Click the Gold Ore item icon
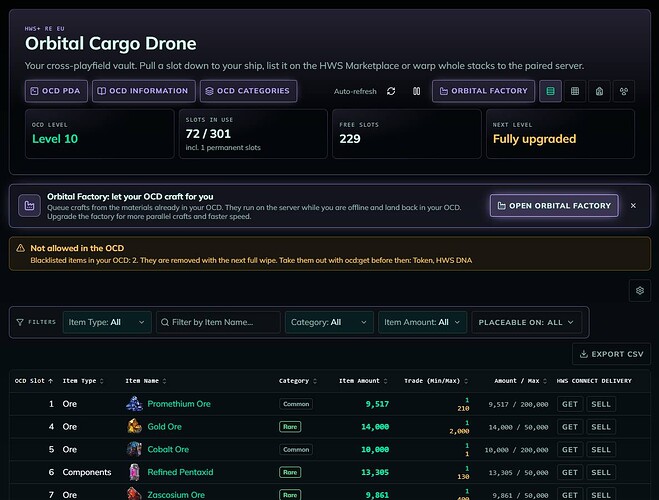659x500 pixels. 134,426
